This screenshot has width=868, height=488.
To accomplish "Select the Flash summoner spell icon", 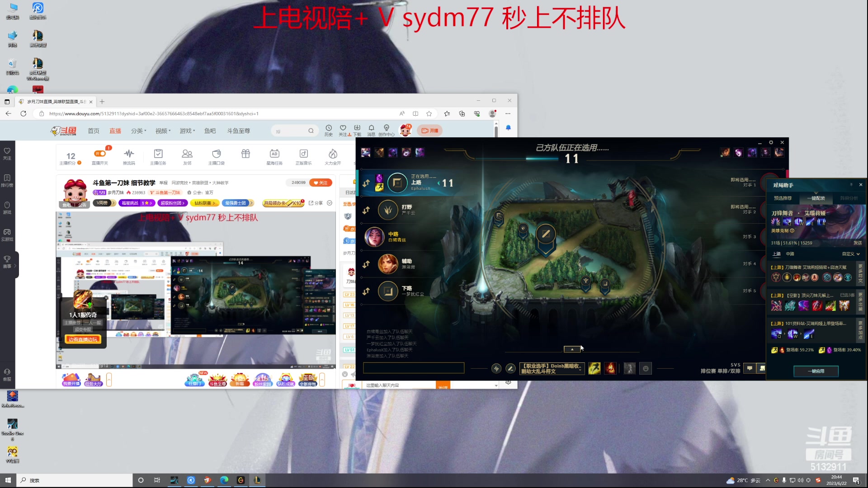I will click(594, 369).
